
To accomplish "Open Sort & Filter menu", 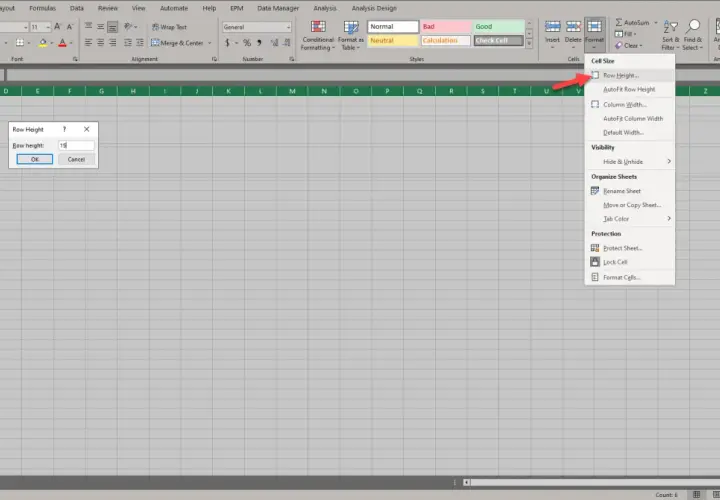I will 670,35.
